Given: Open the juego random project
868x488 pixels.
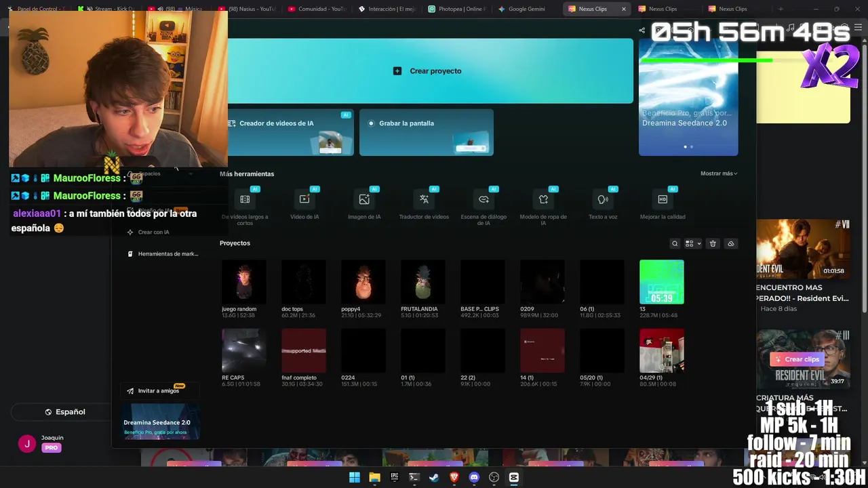Looking at the screenshot, I should tap(243, 282).
